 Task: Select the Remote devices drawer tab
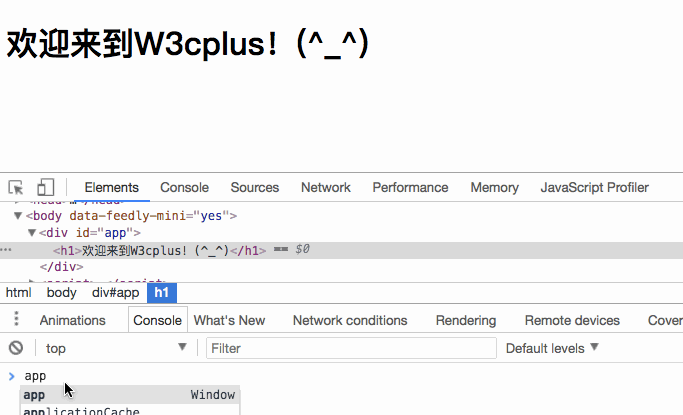(x=572, y=321)
